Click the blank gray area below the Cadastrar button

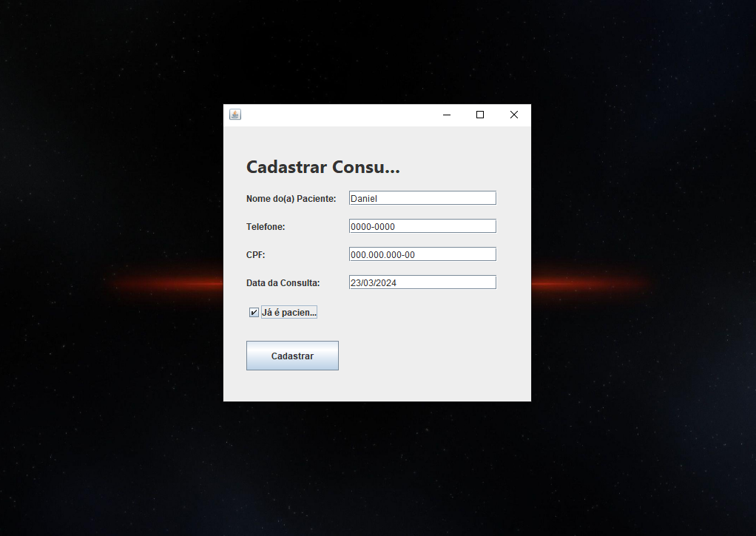point(377,386)
